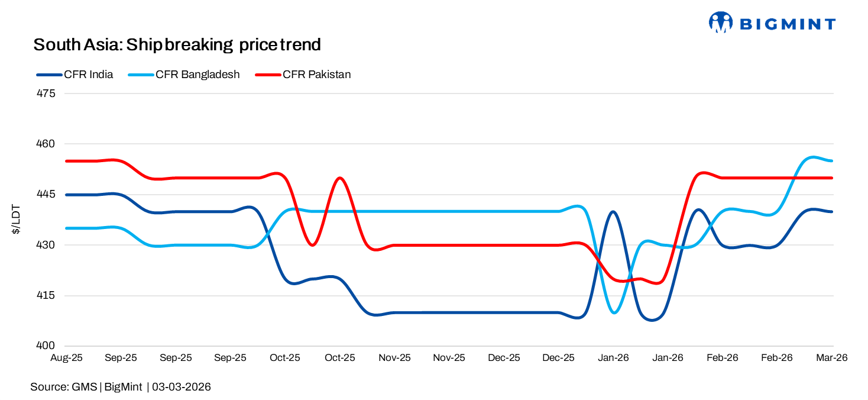Click the red Pakistan line's sharp October peak
This screenshot has width=868, height=400.
(339, 178)
